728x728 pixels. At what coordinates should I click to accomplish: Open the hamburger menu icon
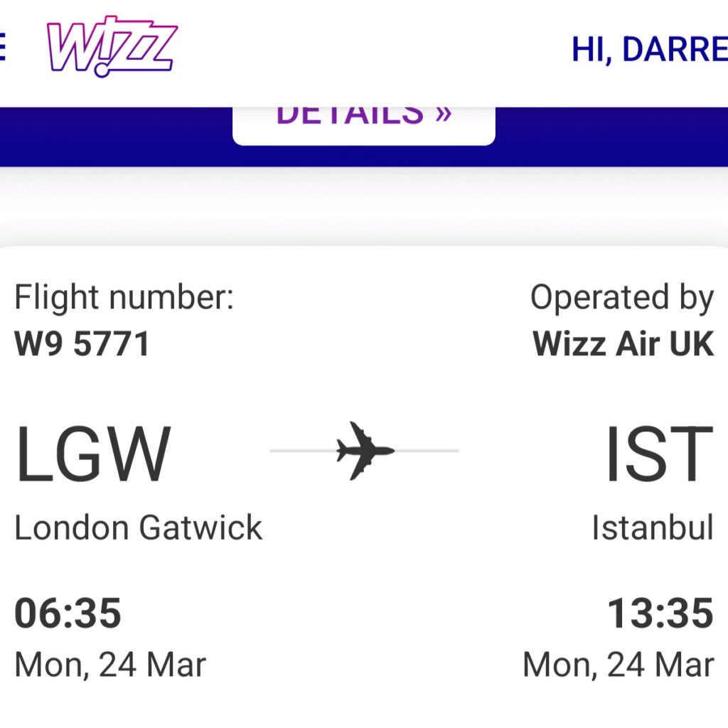(3, 48)
